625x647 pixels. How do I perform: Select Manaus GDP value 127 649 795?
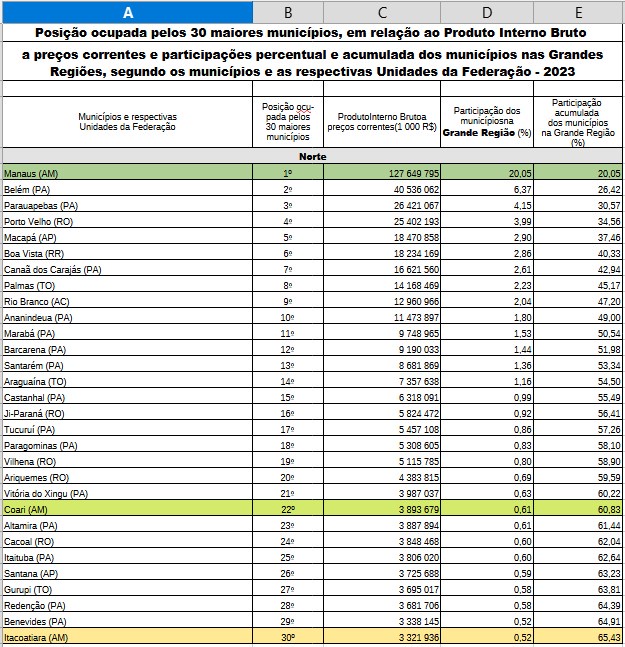click(382, 172)
